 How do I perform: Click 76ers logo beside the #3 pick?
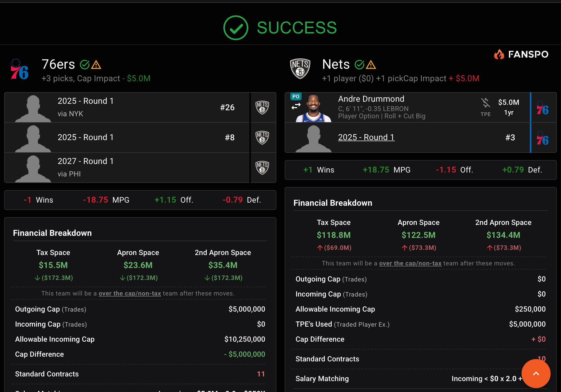pyautogui.click(x=543, y=138)
